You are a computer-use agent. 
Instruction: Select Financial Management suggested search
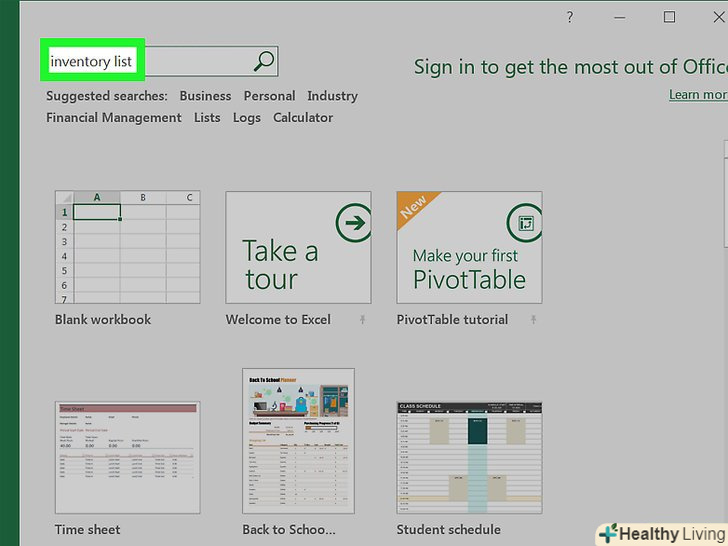pos(114,118)
